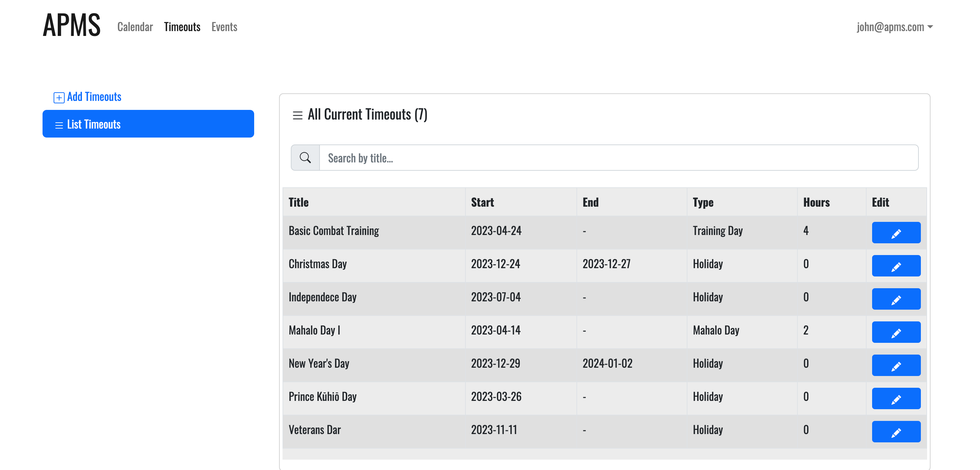Click the Start column header
Image resolution: width=980 pixels, height=470 pixels.
(x=482, y=202)
